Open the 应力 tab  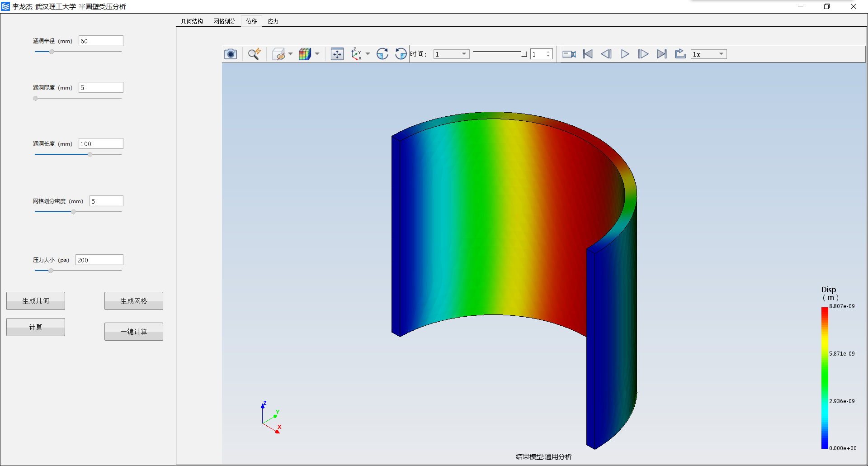(x=273, y=21)
